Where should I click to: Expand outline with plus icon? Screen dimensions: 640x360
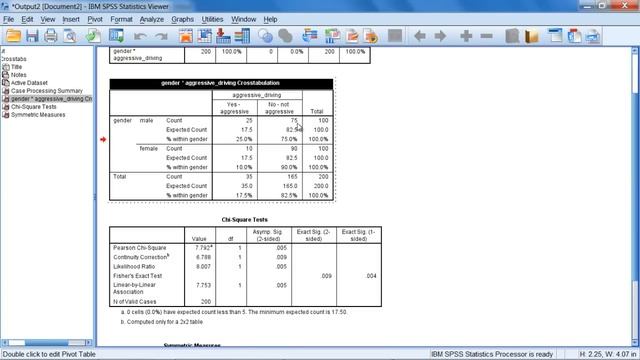(x=466, y=36)
